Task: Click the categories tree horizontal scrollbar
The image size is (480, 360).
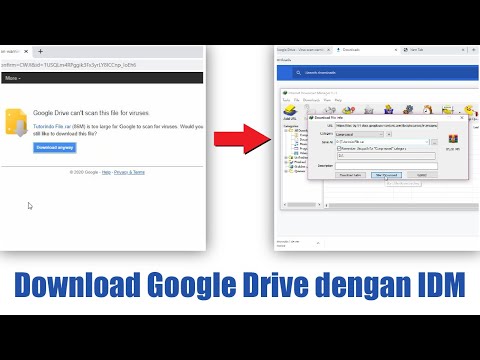Action: (302, 205)
